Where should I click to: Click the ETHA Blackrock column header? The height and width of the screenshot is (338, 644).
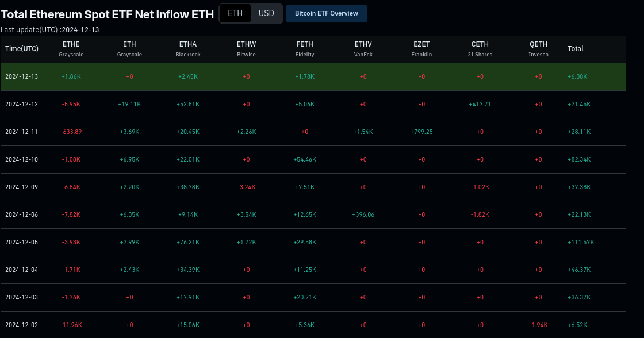(x=188, y=49)
